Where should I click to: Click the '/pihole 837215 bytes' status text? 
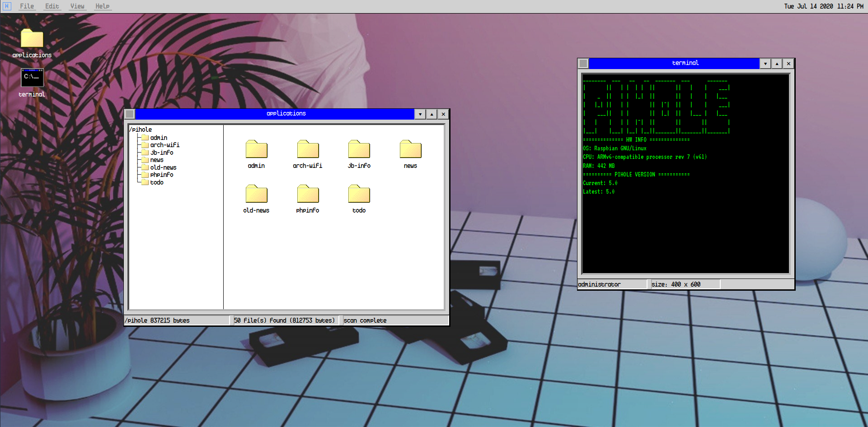(x=157, y=320)
